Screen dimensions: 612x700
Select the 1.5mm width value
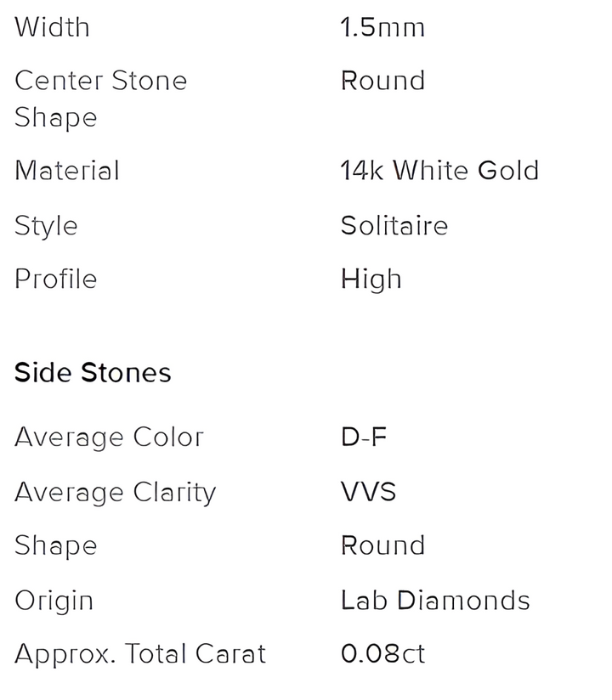pyautogui.click(x=382, y=27)
